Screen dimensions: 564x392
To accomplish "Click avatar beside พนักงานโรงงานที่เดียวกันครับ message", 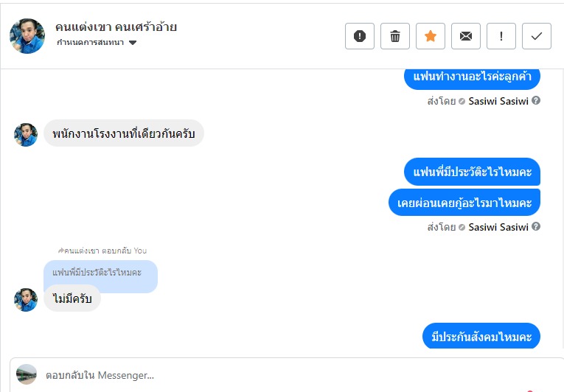I will tap(26, 135).
